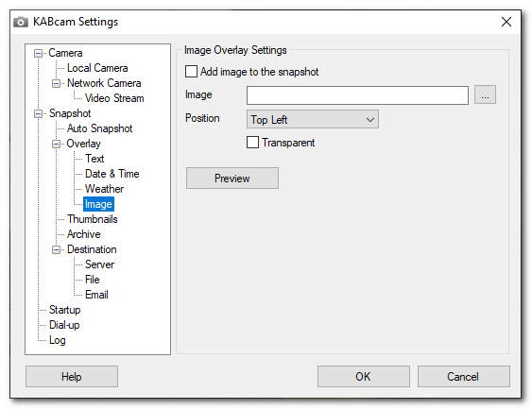The image size is (532, 409).
Task: Open the Position dropdown showing Top Left
Action: [x=313, y=119]
